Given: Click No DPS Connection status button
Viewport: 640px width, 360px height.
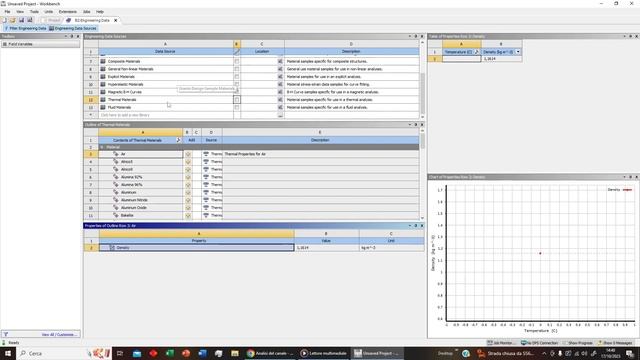Looking at the screenshot, I should 540,343.
